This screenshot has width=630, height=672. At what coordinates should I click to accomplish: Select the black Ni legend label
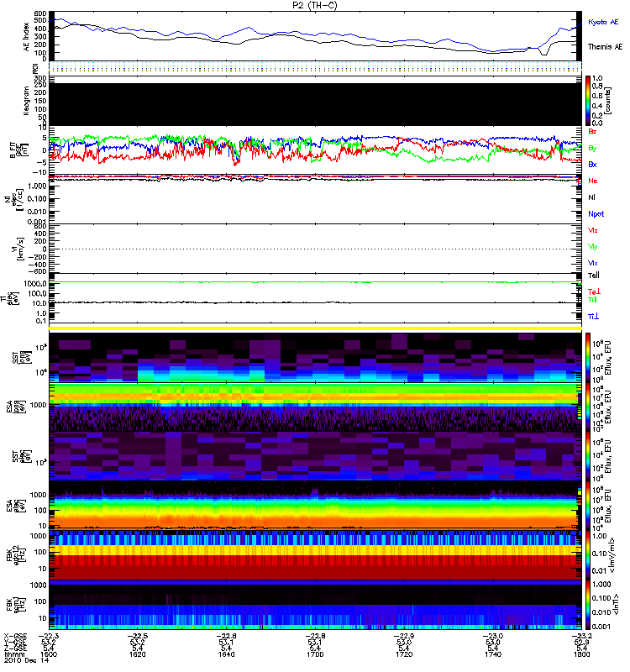(591, 197)
